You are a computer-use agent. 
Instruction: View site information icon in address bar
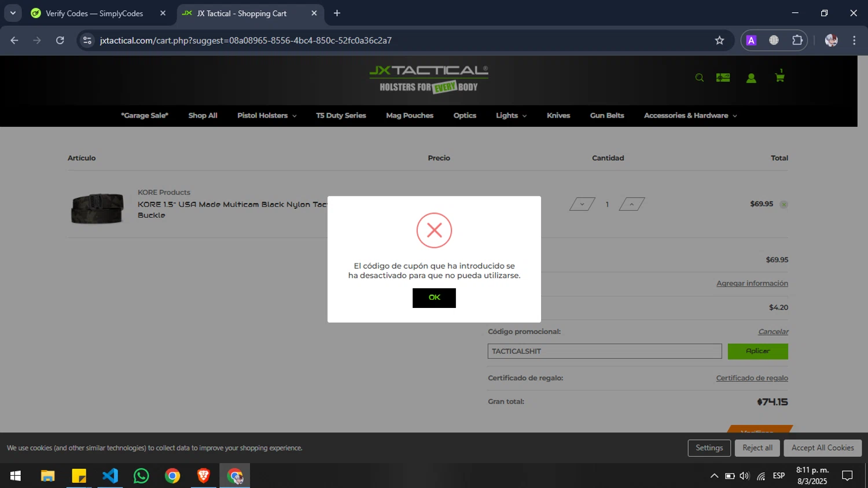click(x=87, y=41)
